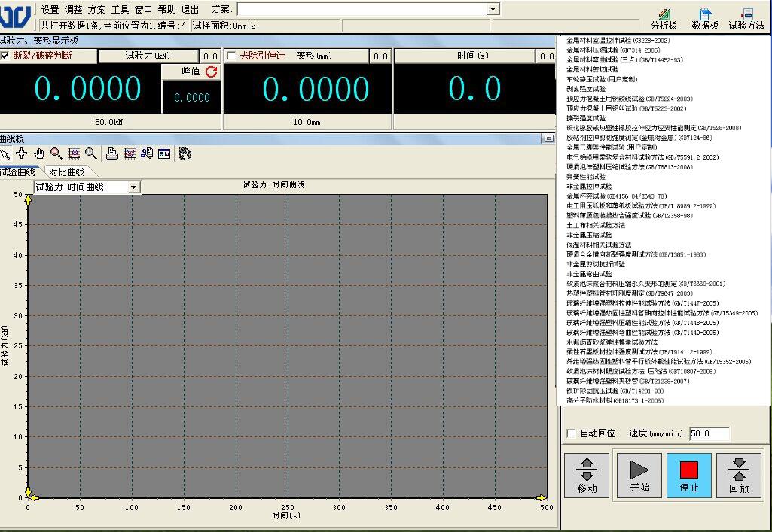Click the curve analysis chart icon
772x532 pixels.
[130, 154]
